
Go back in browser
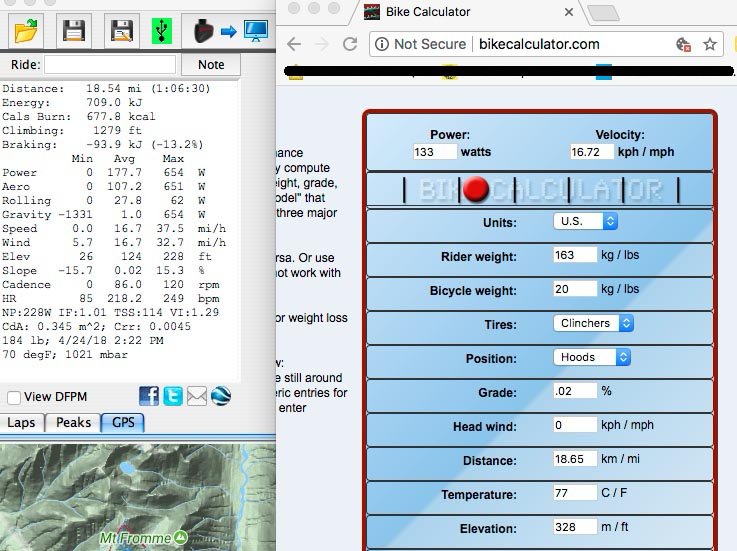[294, 44]
